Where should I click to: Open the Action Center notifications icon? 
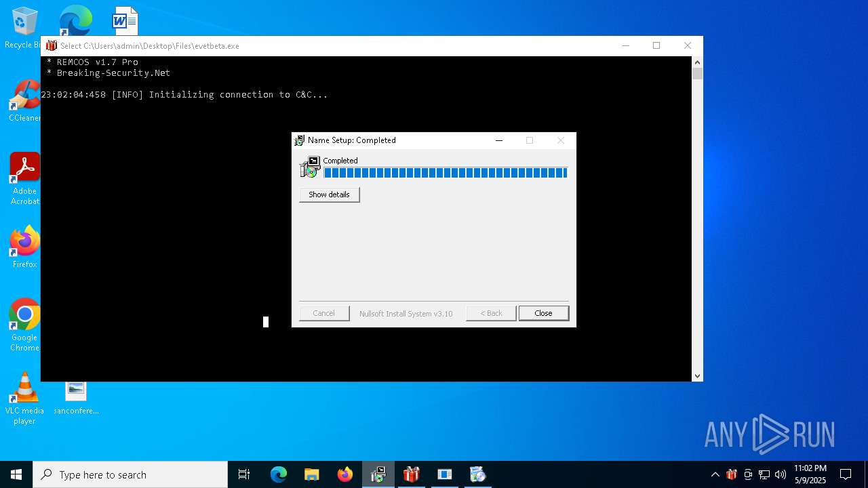846,474
